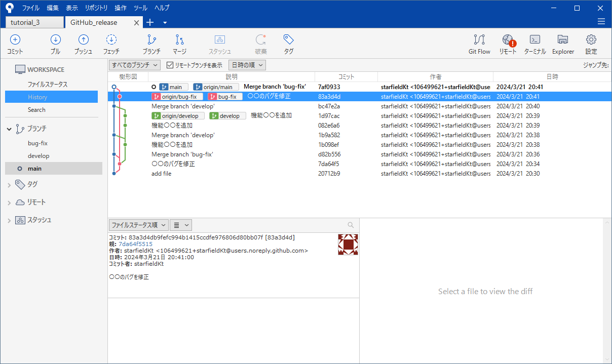The width and height of the screenshot is (612, 364).
Task: Click the search magnifier in the file panel
Action: click(x=351, y=225)
